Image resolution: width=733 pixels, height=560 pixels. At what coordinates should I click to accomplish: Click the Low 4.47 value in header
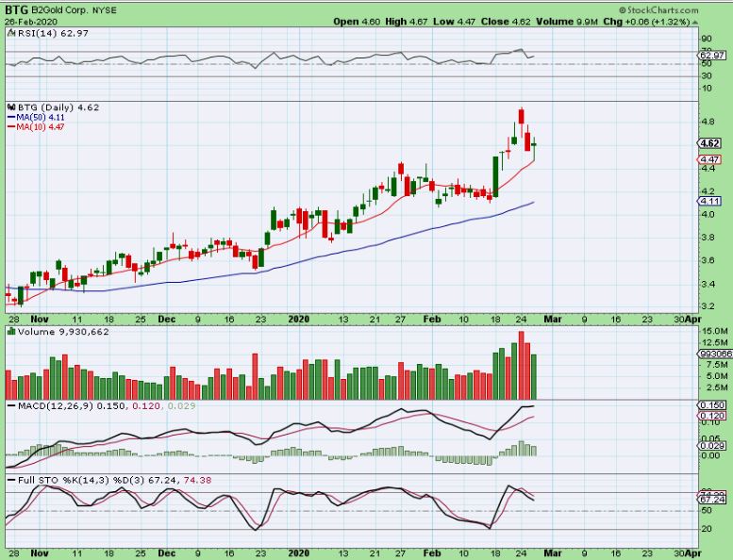[455, 22]
